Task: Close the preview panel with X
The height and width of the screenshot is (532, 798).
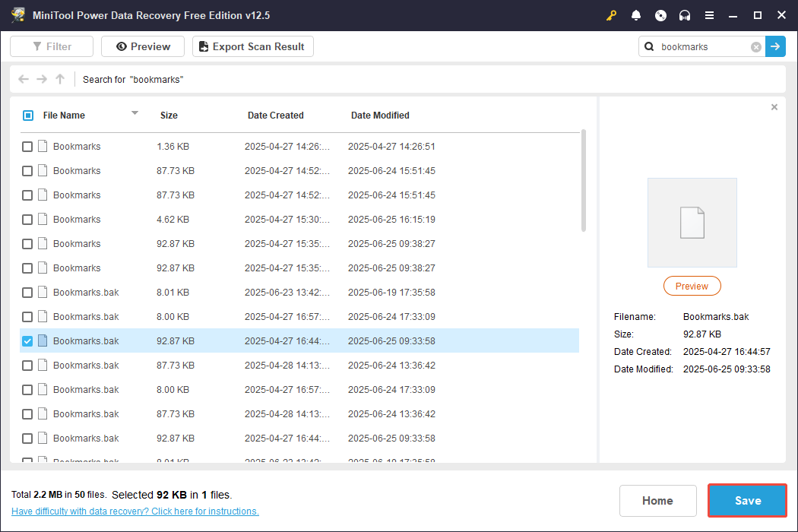Action: (x=774, y=107)
